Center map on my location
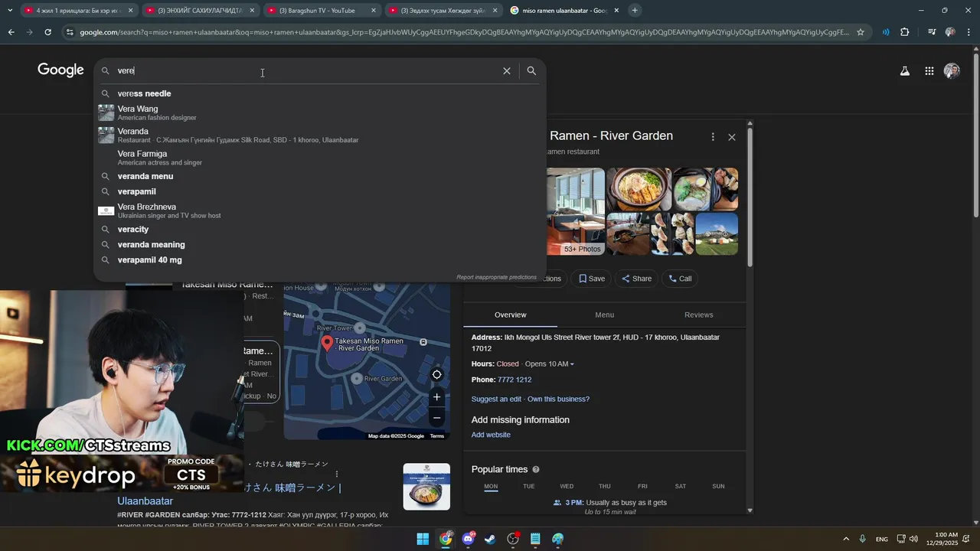The image size is (980, 551). point(436,374)
